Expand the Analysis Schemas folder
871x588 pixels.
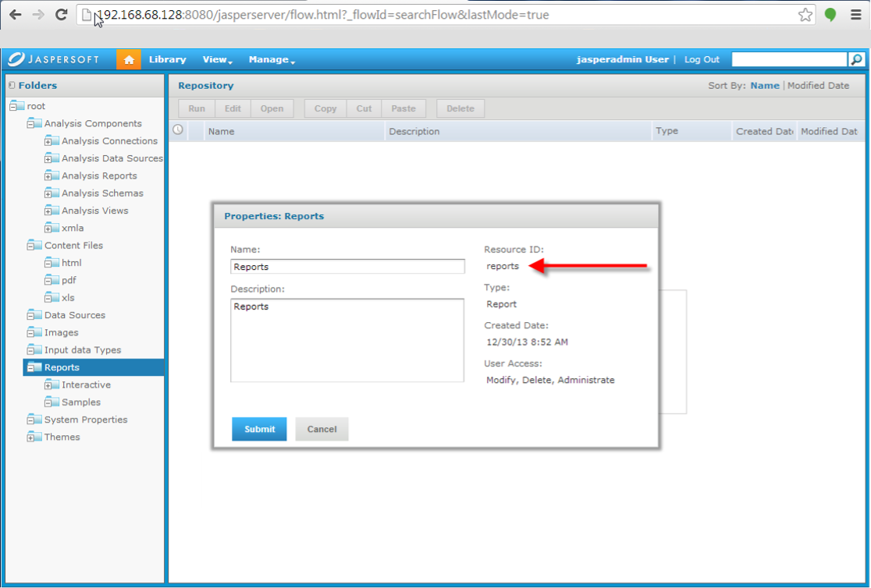(x=48, y=193)
